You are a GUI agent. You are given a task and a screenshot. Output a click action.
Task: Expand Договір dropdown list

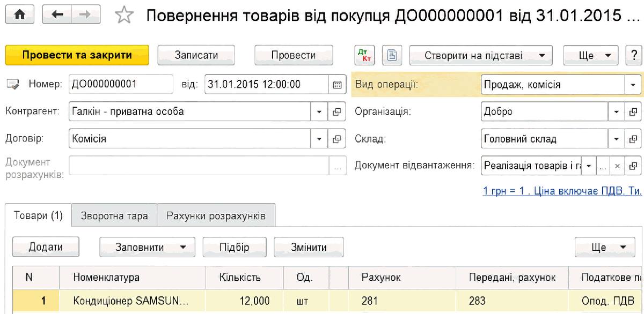(319, 139)
